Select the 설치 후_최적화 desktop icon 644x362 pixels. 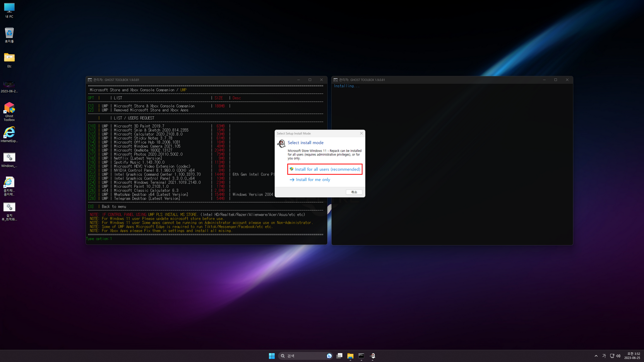click(9, 212)
